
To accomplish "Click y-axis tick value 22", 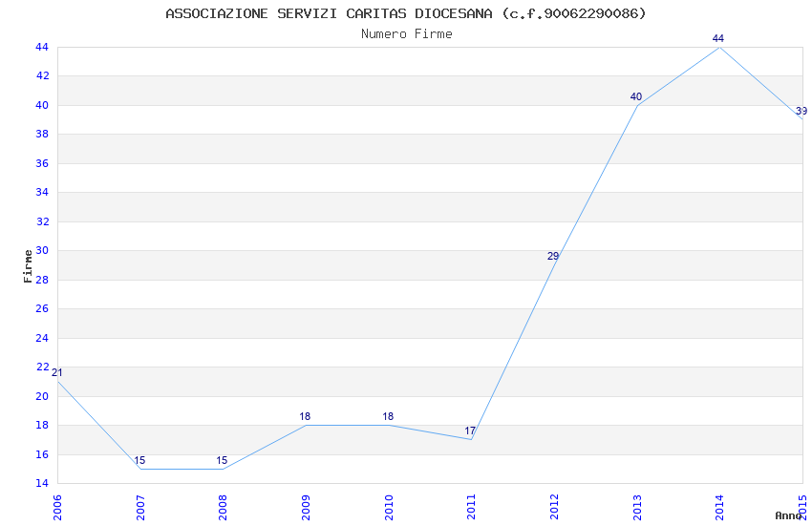I will click(42, 367).
